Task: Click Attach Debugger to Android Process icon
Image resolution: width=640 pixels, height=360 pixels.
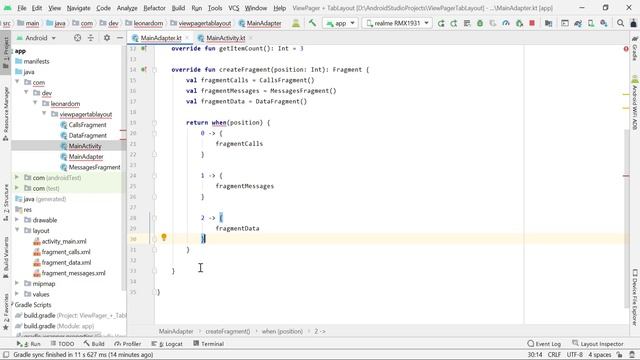Action: pos(519,23)
